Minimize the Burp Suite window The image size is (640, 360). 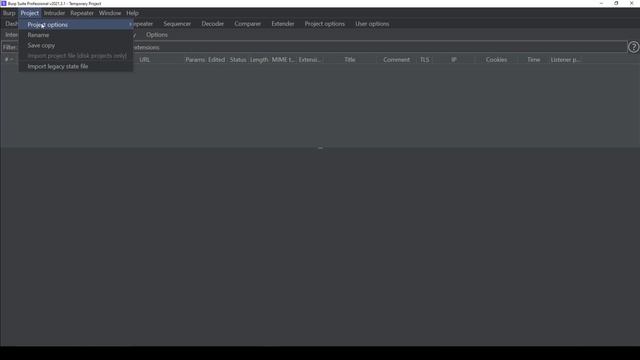pyautogui.click(x=601, y=3)
